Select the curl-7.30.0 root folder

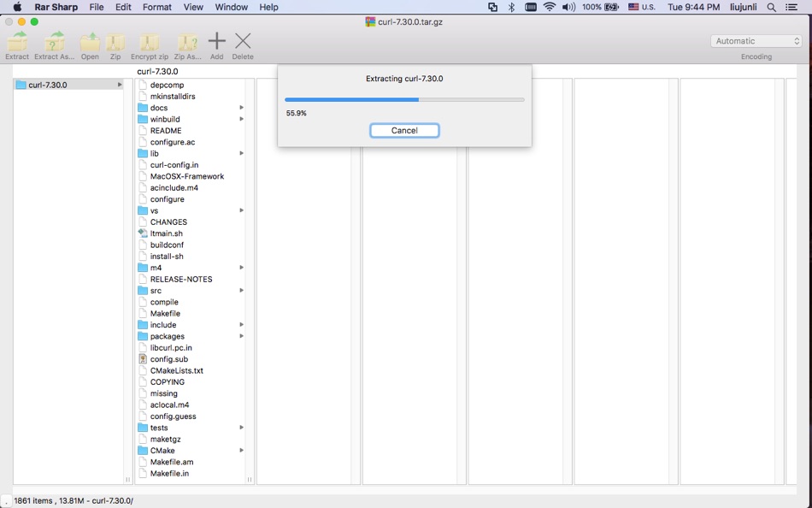tap(68, 85)
